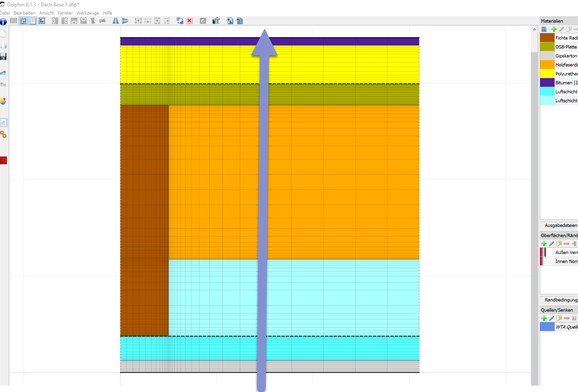The height and width of the screenshot is (392, 578).
Task: Click the highlighted chart view sidebar icon
Action: (3, 123)
